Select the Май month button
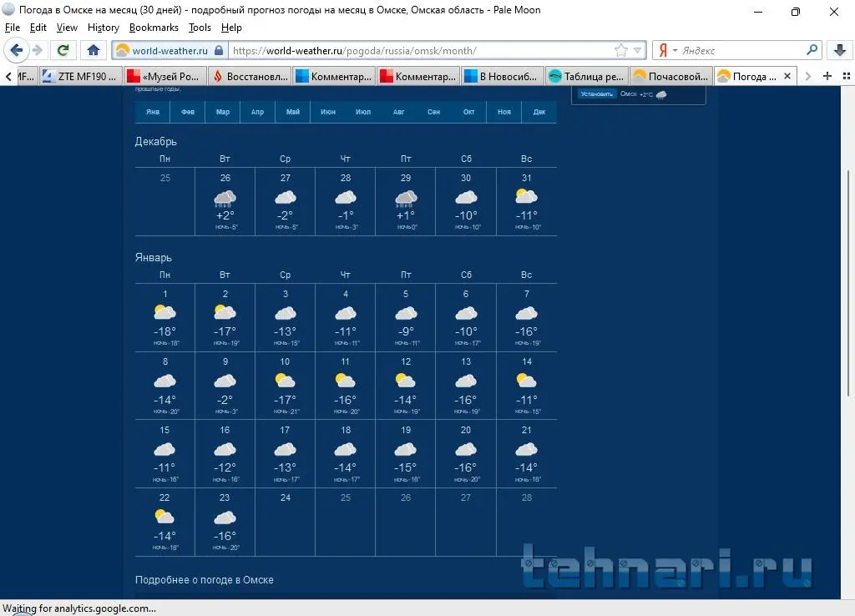 pyautogui.click(x=293, y=112)
